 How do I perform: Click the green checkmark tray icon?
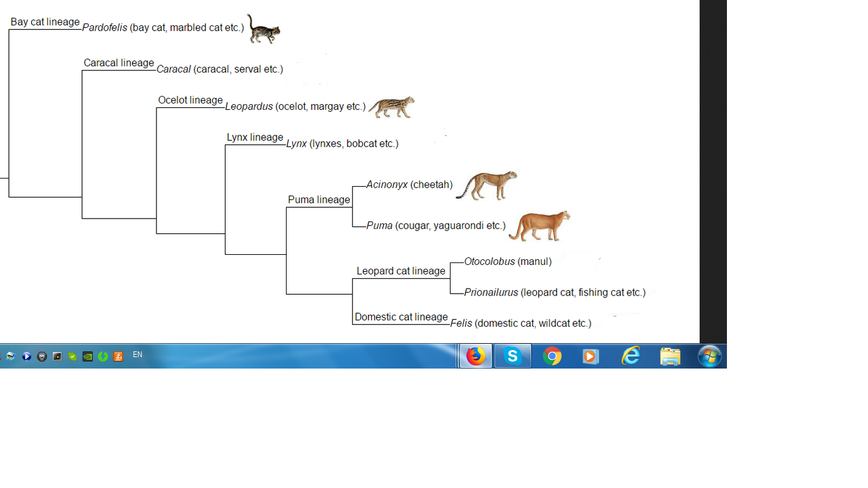[72, 356]
